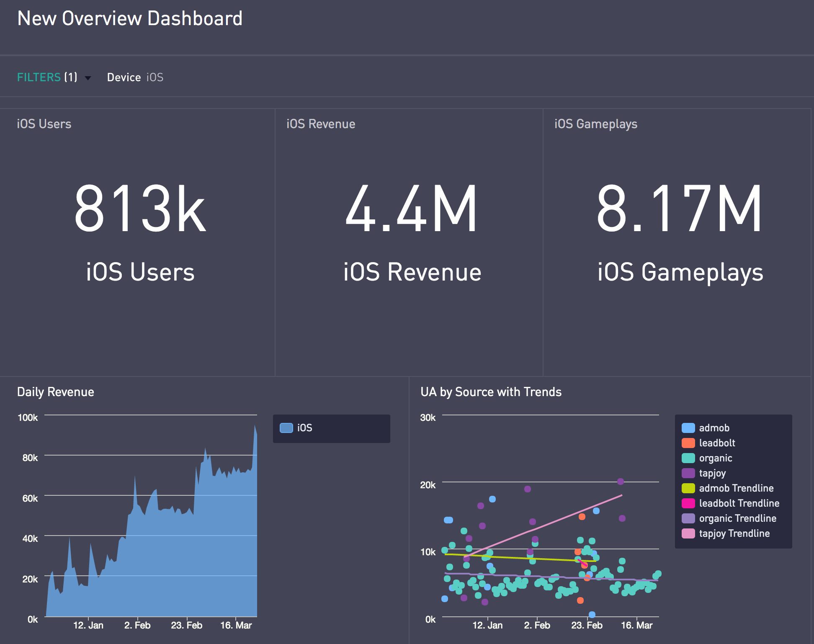
Task: Click the iOS blue legend swatch icon
Action: (x=286, y=428)
